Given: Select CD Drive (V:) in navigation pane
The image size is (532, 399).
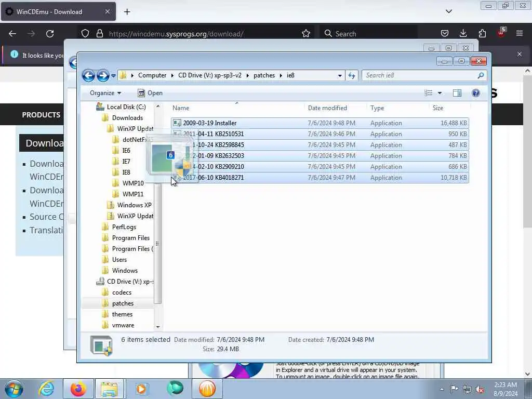Looking at the screenshot, I should (130, 281).
